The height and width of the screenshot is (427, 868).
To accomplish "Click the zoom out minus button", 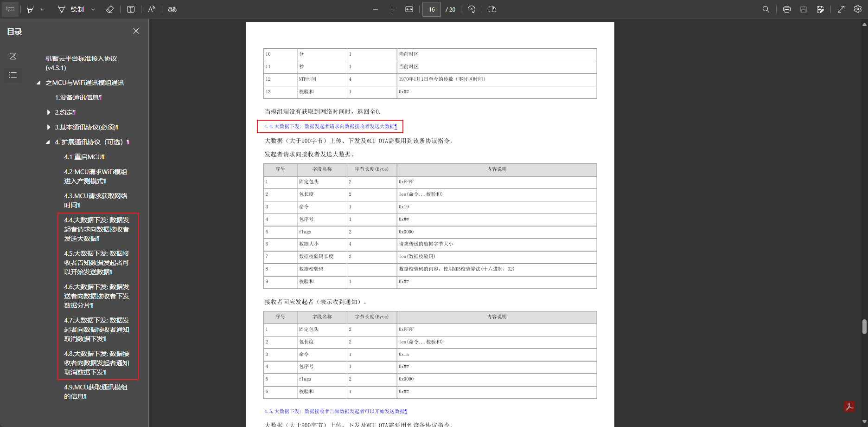I will 376,9.
